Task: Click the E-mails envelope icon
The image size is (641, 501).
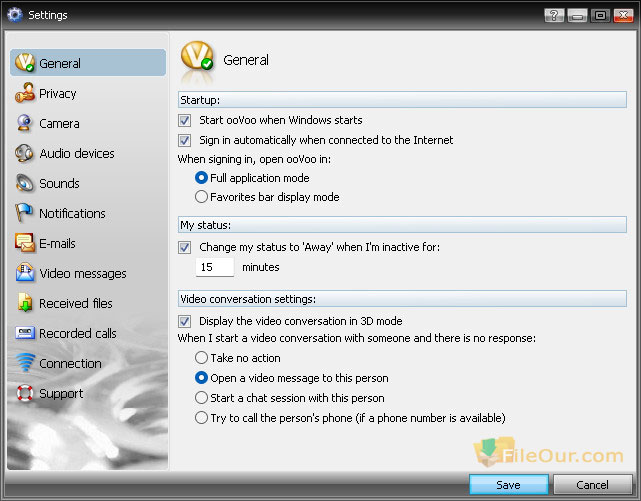Action: click(25, 243)
